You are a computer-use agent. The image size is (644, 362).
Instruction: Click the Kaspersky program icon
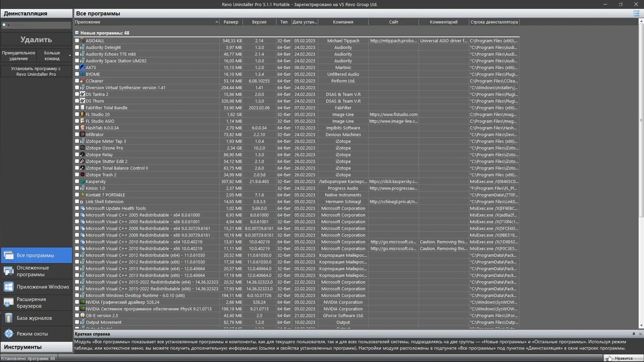tap(82, 181)
